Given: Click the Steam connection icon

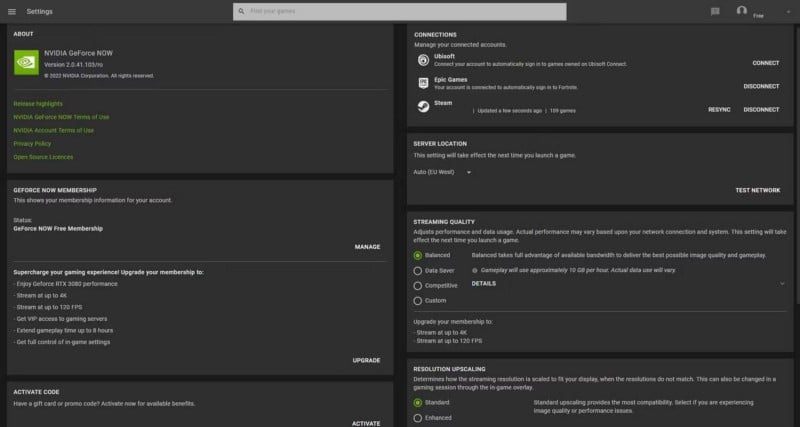Looking at the screenshot, I should point(423,106).
